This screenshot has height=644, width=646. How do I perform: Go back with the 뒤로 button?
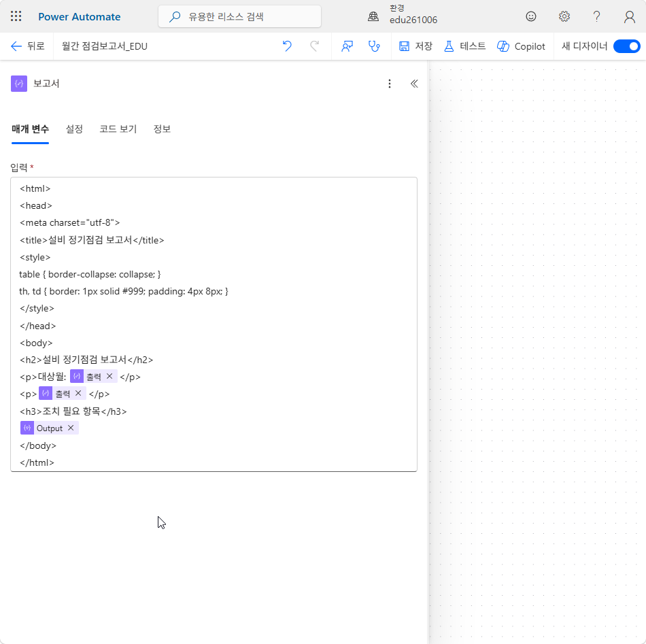[28, 46]
